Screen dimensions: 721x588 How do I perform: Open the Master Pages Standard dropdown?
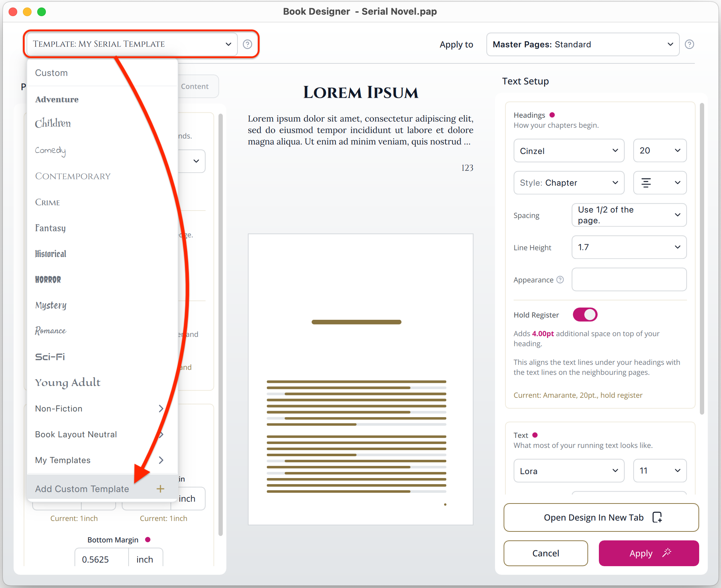tap(582, 44)
